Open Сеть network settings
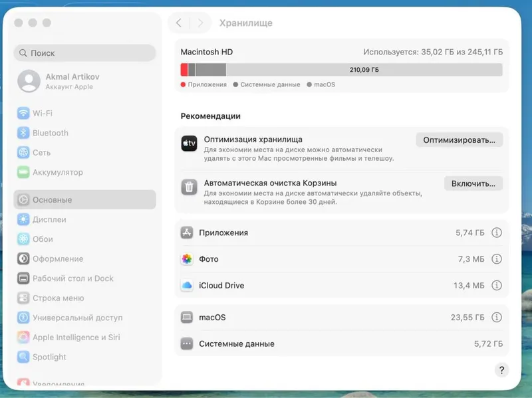The width and height of the screenshot is (532, 398). [85, 153]
